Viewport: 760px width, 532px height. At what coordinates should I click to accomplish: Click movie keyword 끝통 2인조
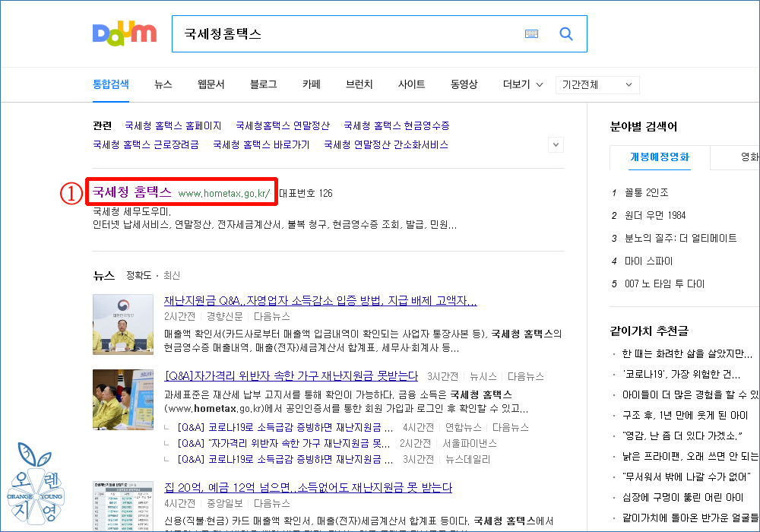tap(646, 192)
